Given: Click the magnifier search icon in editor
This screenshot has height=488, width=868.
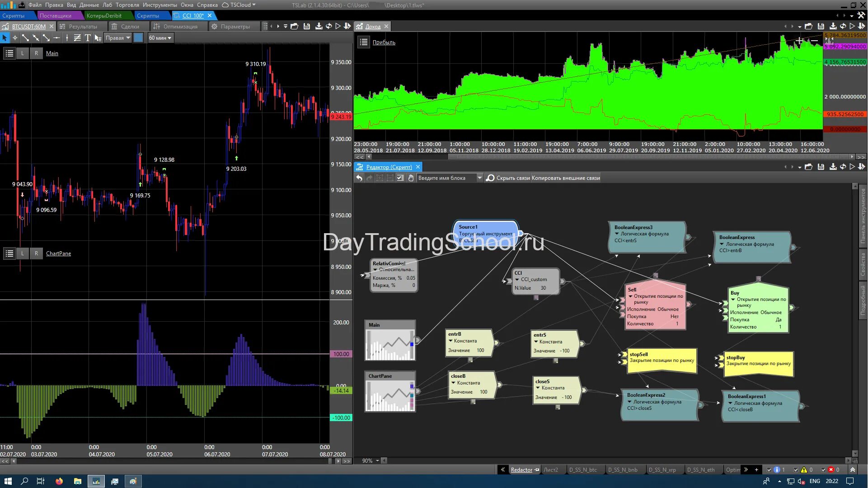Looking at the screenshot, I should 490,178.
